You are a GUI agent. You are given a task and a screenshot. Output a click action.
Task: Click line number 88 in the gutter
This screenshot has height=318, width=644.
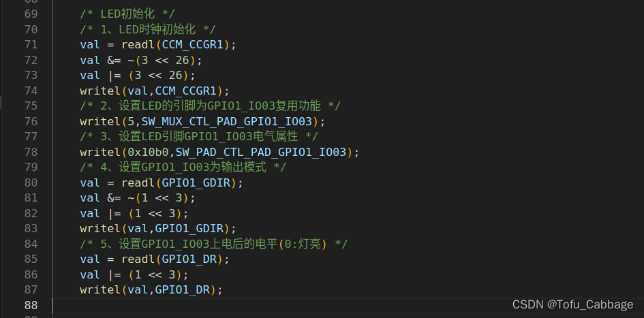click(x=31, y=305)
